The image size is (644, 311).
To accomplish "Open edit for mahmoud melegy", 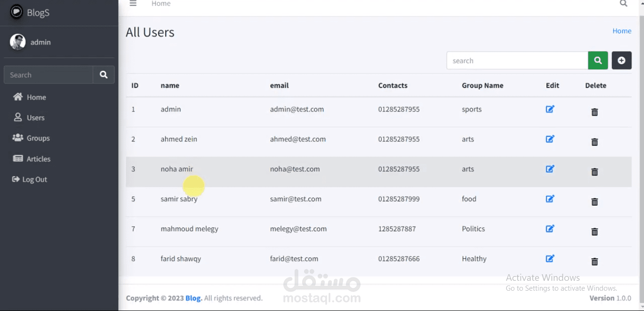I will tap(550, 229).
